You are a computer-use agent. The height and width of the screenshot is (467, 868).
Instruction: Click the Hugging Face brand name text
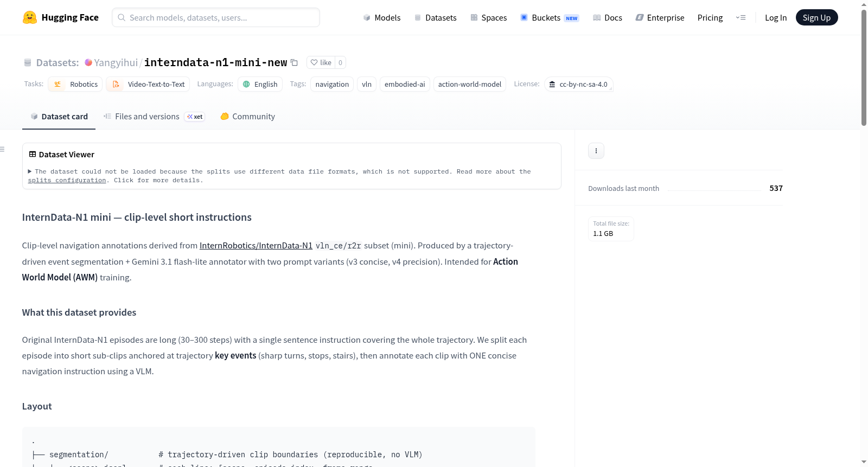[x=70, y=17]
